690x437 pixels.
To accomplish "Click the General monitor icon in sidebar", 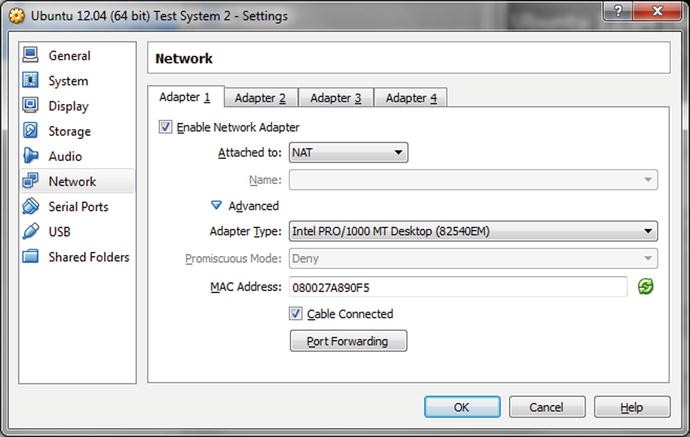I will pyautogui.click(x=30, y=55).
